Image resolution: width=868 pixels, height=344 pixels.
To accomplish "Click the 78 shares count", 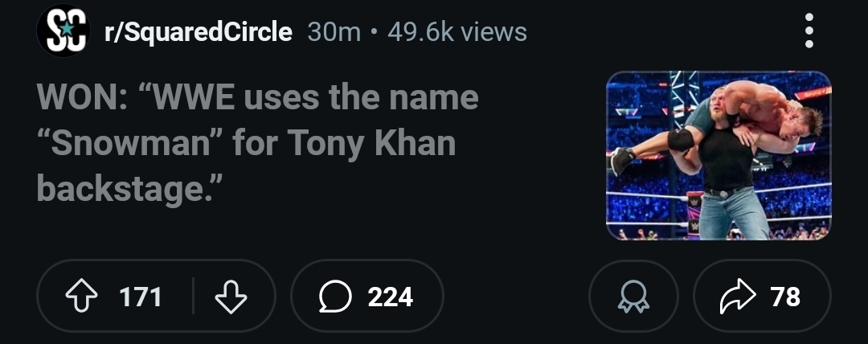I will [x=784, y=297].
